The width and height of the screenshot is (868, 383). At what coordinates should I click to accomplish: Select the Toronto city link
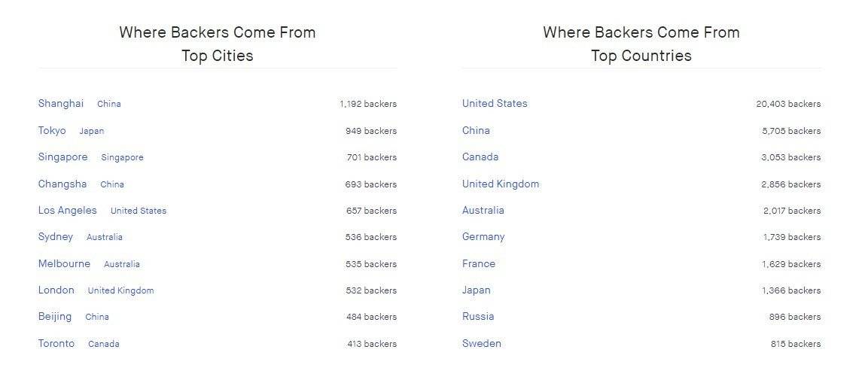click(x=56, y=344)
